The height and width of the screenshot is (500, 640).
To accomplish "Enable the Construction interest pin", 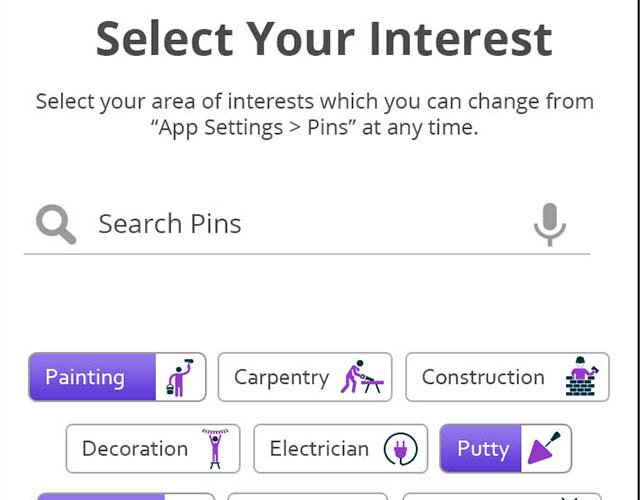I will pos(483,377).
